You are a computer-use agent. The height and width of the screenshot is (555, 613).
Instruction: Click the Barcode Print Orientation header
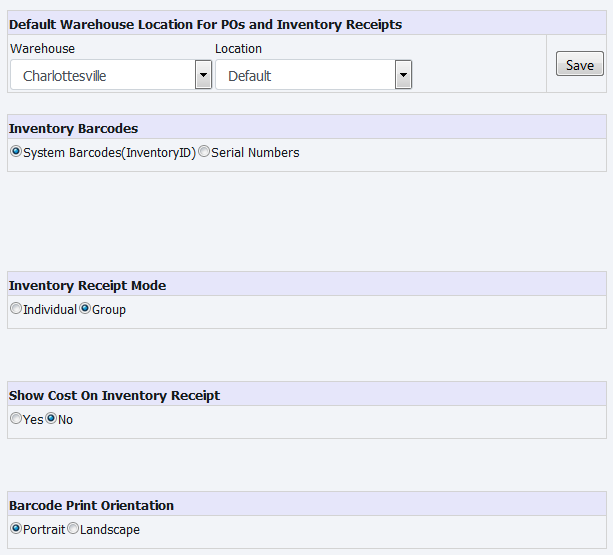click(91, 506)
